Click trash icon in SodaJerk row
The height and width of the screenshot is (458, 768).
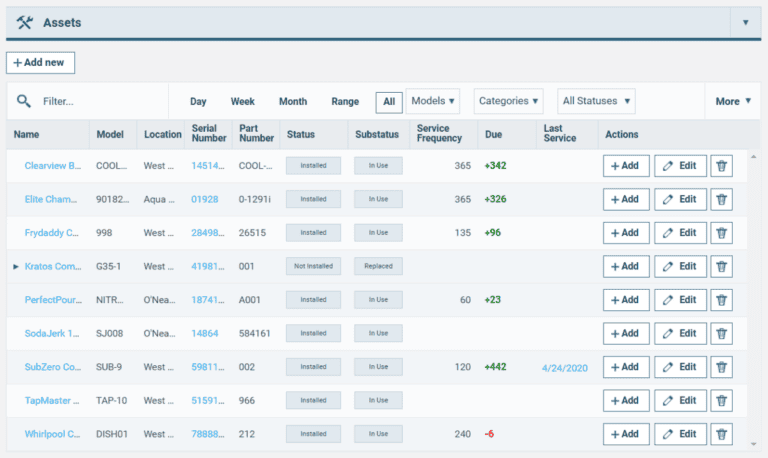click(721, 334)
